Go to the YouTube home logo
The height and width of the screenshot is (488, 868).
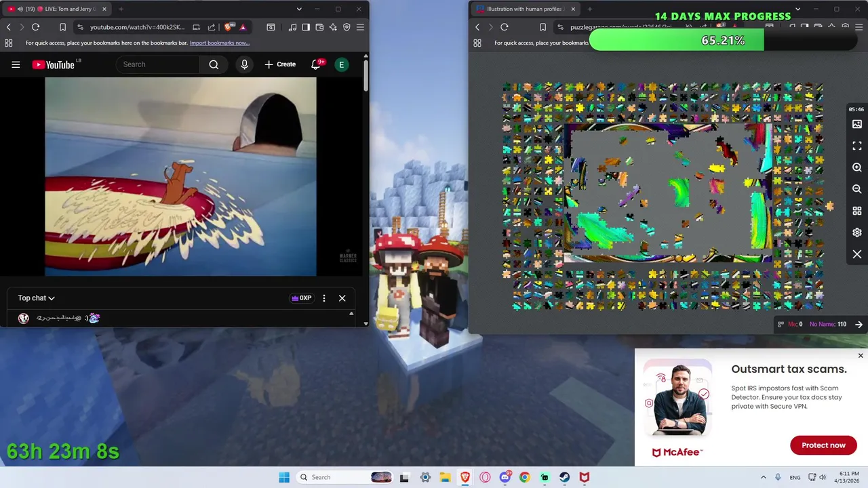[53, 64]
